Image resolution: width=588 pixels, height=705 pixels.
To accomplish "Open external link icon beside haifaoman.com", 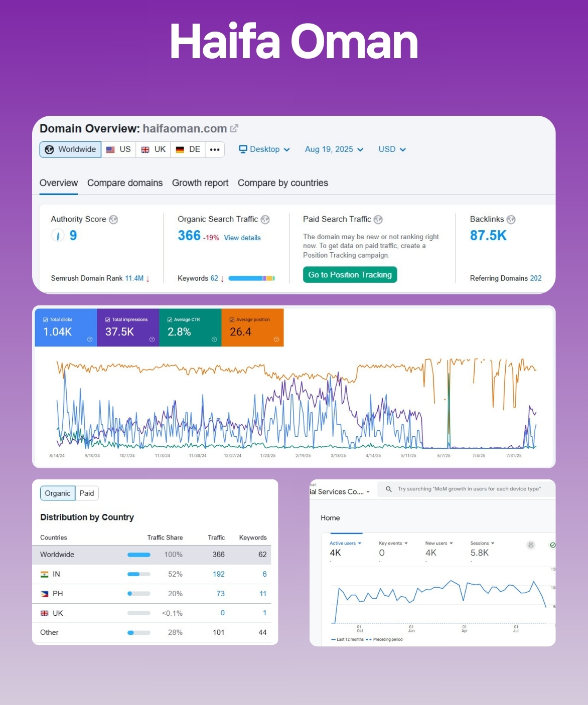I will tap(234, 128).
